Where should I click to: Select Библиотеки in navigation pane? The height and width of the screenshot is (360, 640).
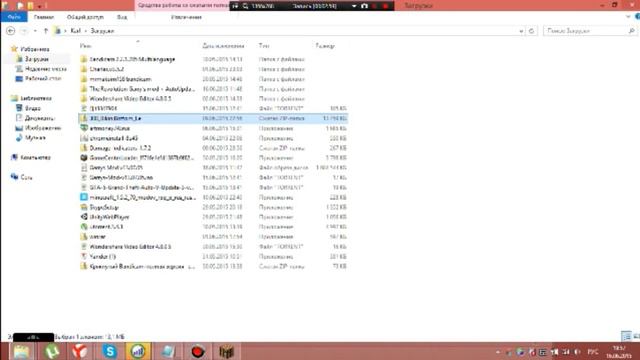(x=36, y=98)
